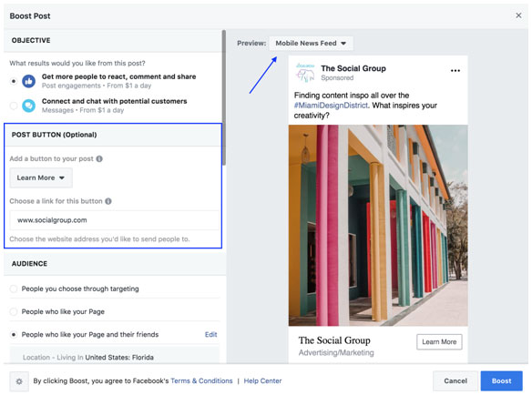Open the three-dot menu on ad preview

tap(455, 70)
